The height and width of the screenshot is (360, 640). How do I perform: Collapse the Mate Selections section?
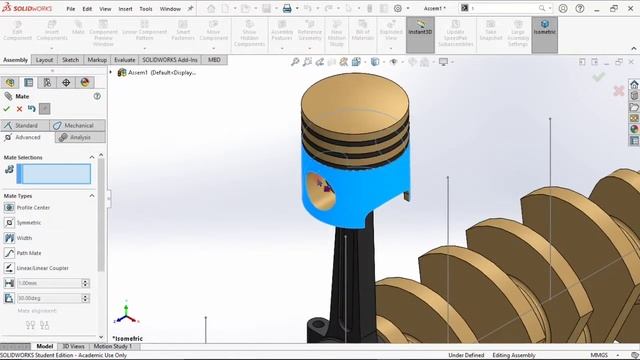(x=92, y=158)
